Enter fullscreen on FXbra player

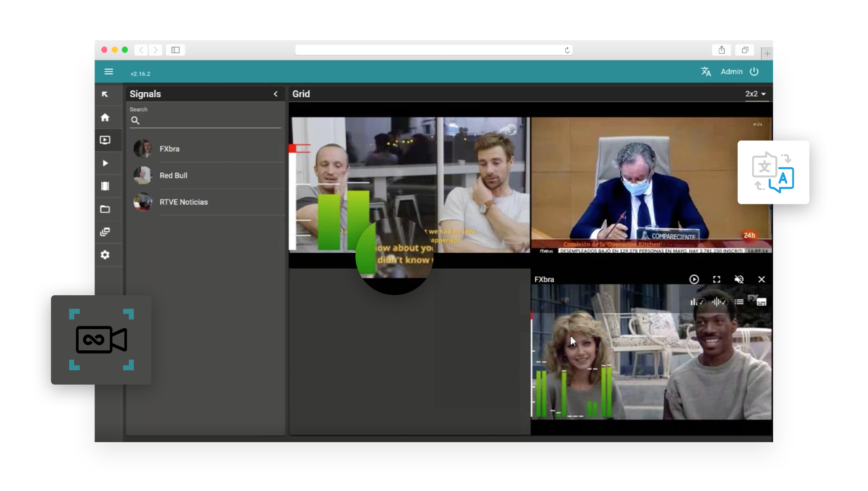coord(717,279)
